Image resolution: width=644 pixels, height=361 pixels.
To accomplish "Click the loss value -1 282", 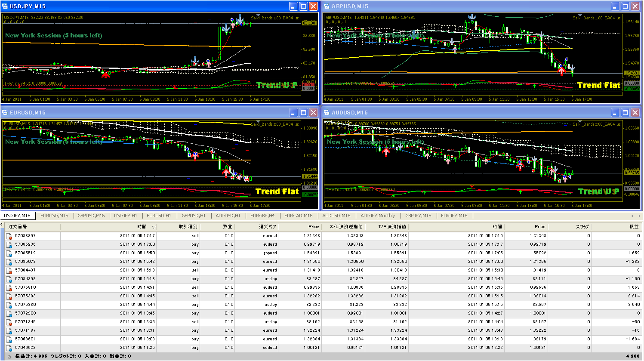I will tap(632, 262).
